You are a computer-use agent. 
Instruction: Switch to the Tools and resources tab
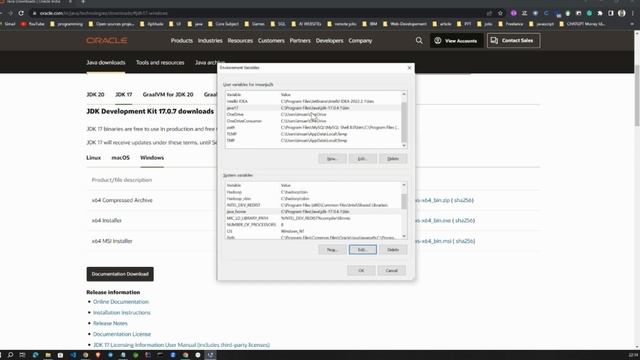tap(160, 62)
